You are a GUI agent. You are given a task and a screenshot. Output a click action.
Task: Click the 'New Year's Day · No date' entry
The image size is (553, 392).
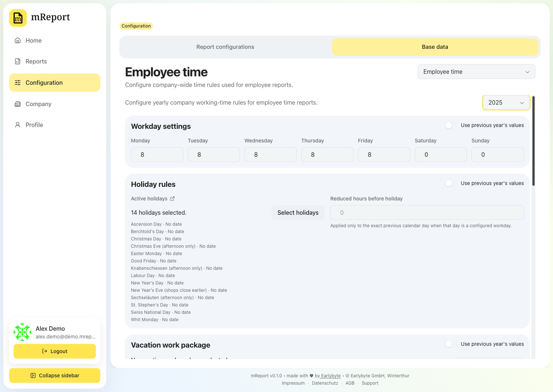(x=157, y=283)
